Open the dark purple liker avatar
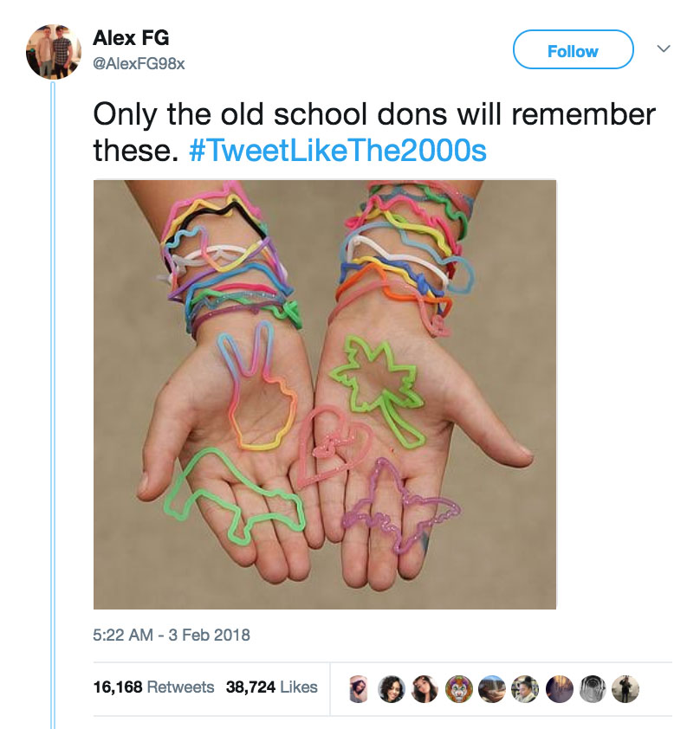700x729 pixels. [x=559, y=688]
